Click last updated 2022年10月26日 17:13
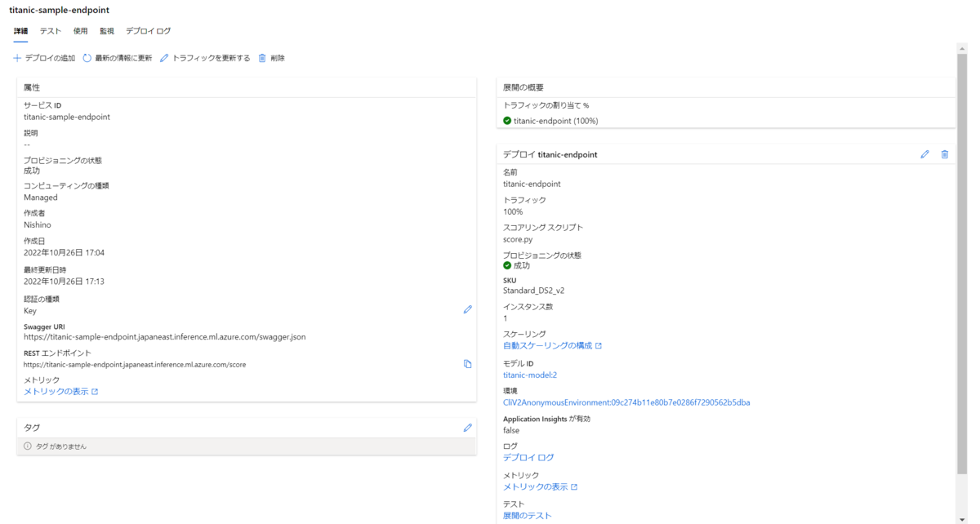980x524 pixels. (x=65, y=282)
